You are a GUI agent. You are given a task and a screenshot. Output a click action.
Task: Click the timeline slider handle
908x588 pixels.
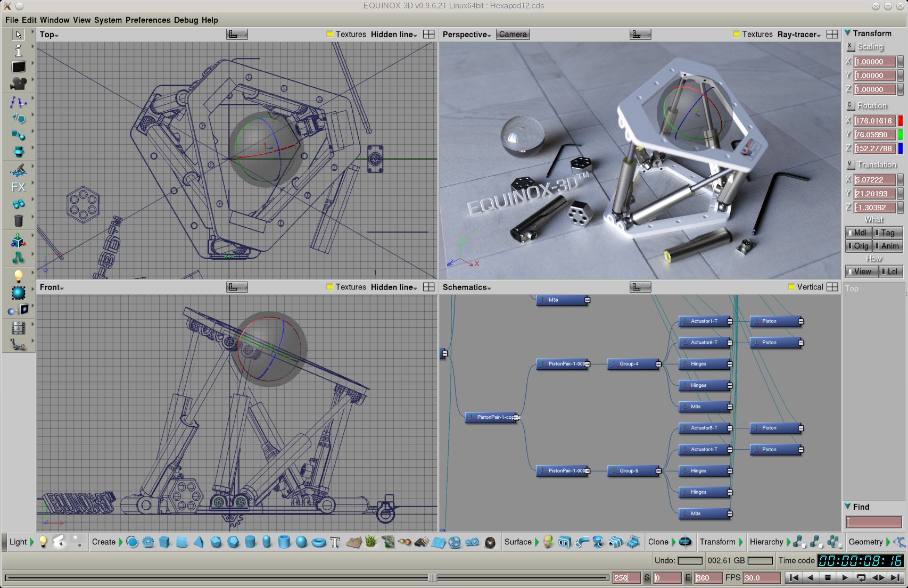(433, 578)
